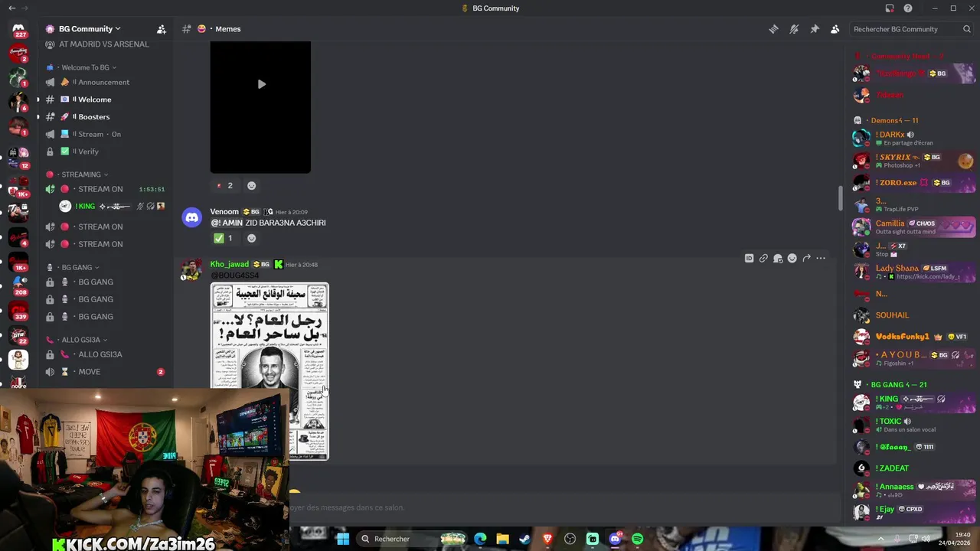Viewport: 980px width, 551px height.
Task: Open Lady Shana member profile
Action: coord(913,272)
